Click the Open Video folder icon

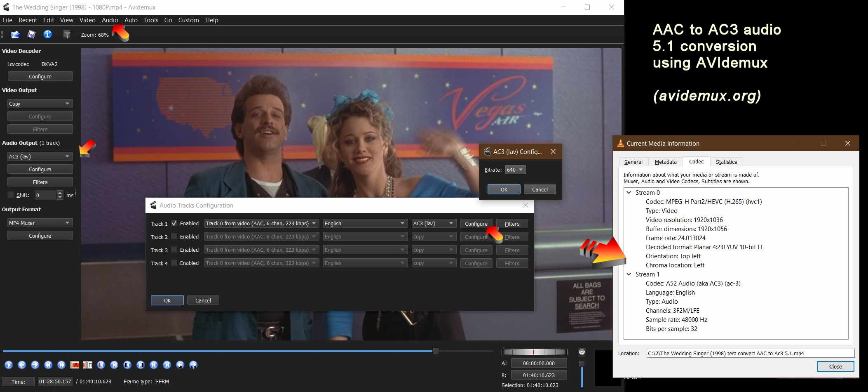(x=15, y=35)
